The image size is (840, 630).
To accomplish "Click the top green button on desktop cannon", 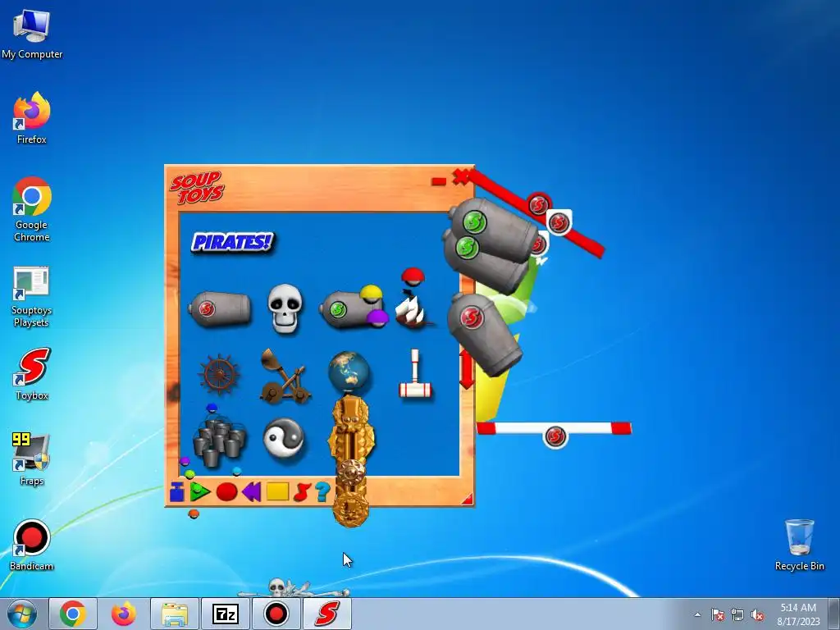I will click(x=474, y=221).
